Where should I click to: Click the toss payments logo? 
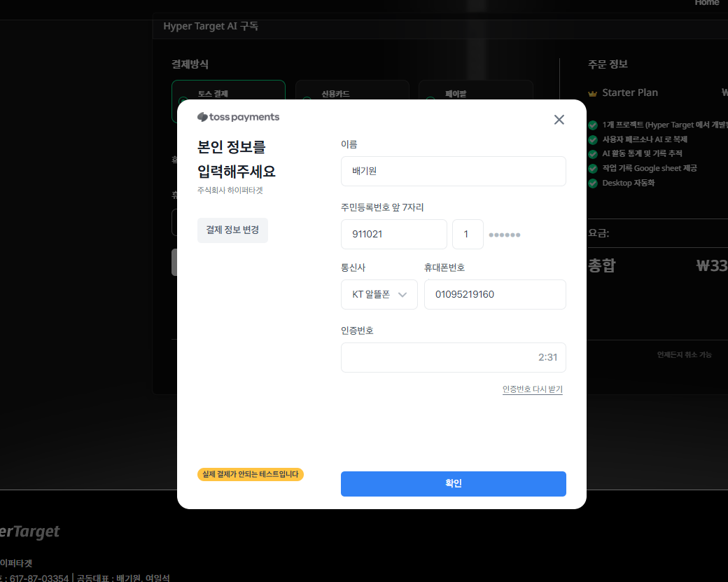pyautogui.click(x=238, y=117)
